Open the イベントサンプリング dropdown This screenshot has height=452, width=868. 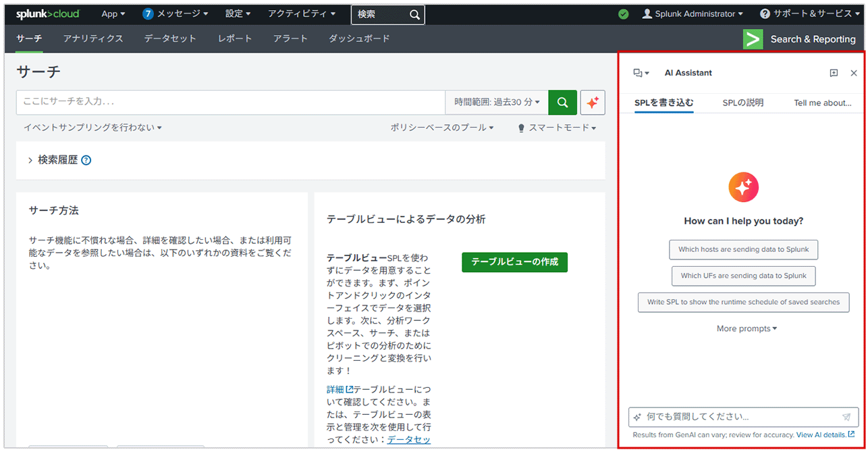point(92,128)
